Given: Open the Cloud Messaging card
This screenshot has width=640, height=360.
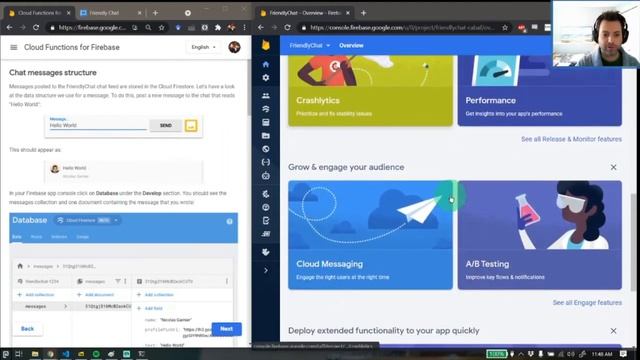Looking at the screenshot, I should [x=370, y=235].
